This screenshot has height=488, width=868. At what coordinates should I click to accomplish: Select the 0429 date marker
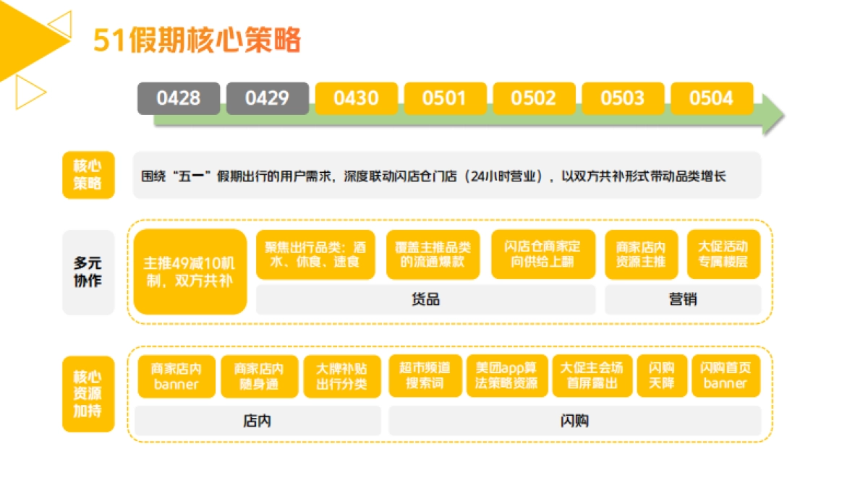pos(267,98)
